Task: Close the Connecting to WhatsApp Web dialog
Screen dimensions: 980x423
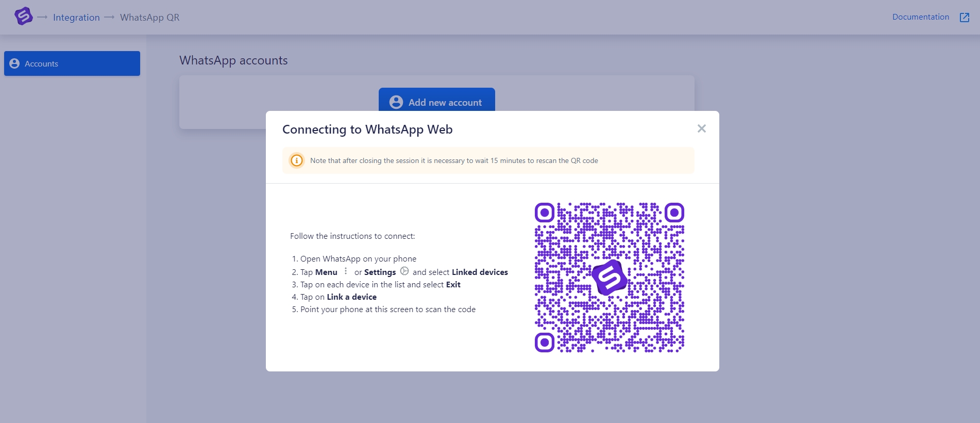Action: pos(702,128)
